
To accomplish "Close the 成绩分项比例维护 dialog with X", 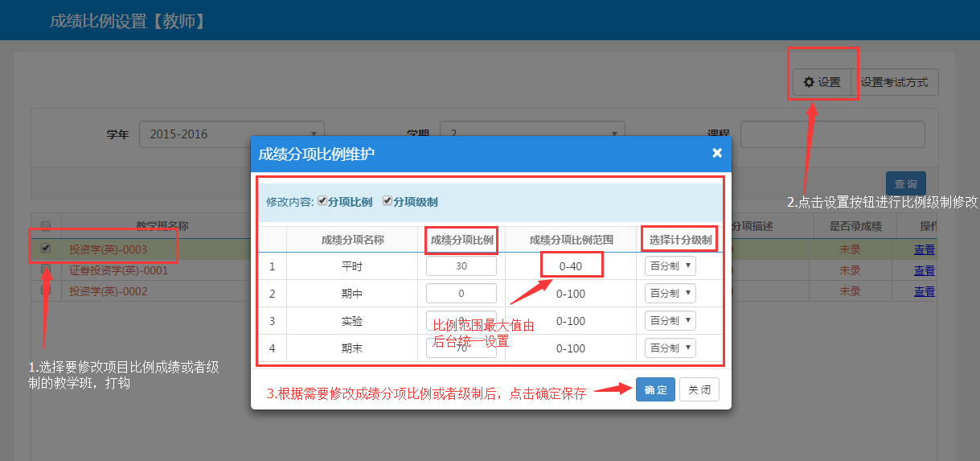I will pos(716,153).
